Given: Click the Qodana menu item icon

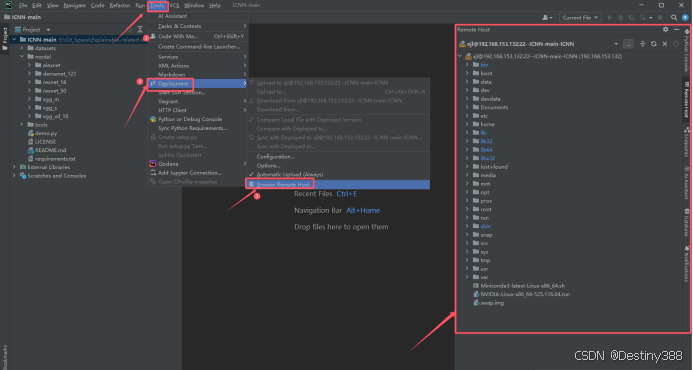Looking at the screenshot, I should [x=152, y=164].
